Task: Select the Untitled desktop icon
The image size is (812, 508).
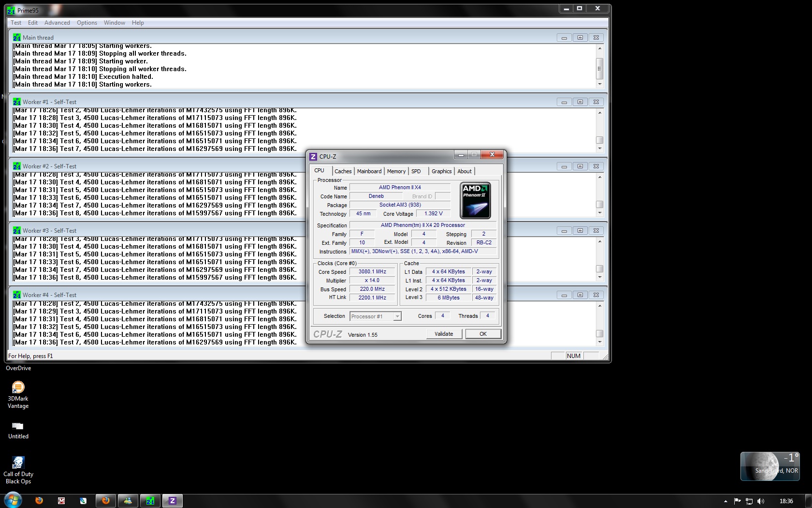Action: click(x=18, y=430)
